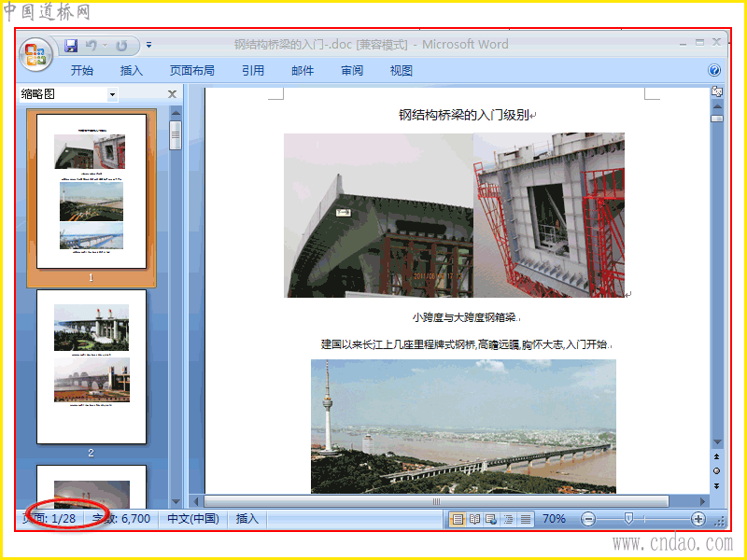Toggle the 插入 overtype mode indicator
This screenshot has width=747, height=560.
(247, 519)
